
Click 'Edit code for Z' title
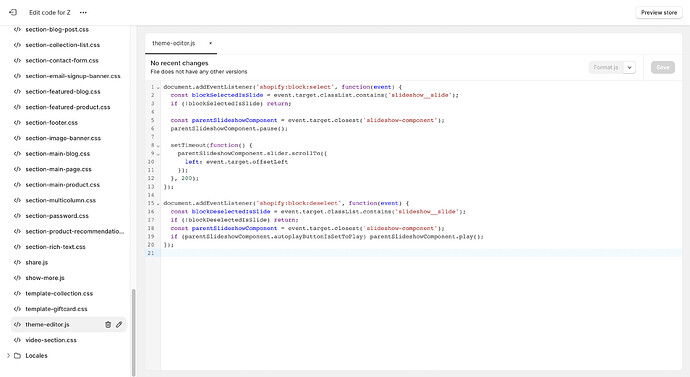pos(50,12)
